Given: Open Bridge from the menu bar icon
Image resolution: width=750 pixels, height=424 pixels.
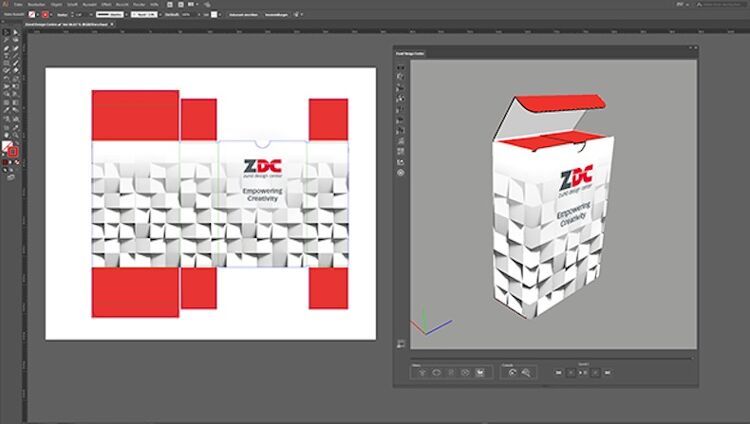Looking at the screenshot, I should click(170, 4).
